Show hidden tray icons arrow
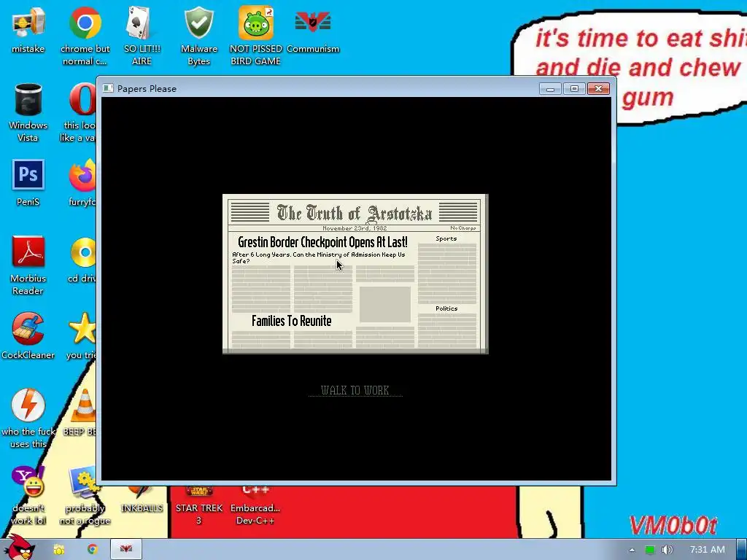 tap(632, 550)
